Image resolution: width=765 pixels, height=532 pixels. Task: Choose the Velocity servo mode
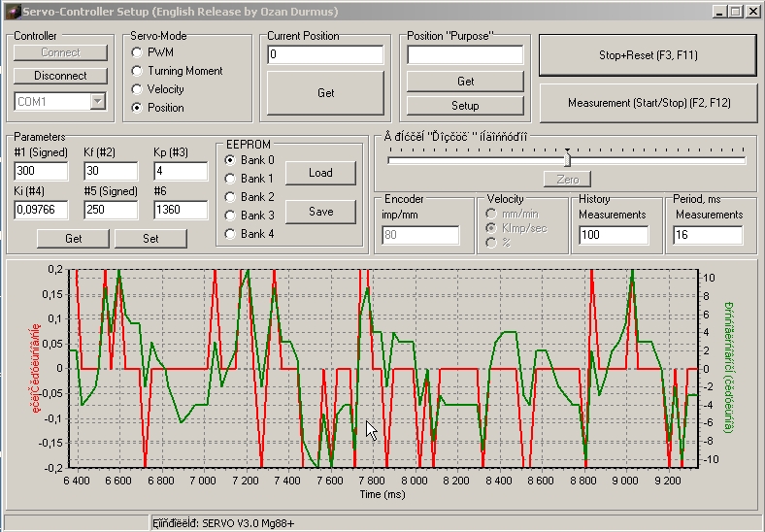(137, 89)
